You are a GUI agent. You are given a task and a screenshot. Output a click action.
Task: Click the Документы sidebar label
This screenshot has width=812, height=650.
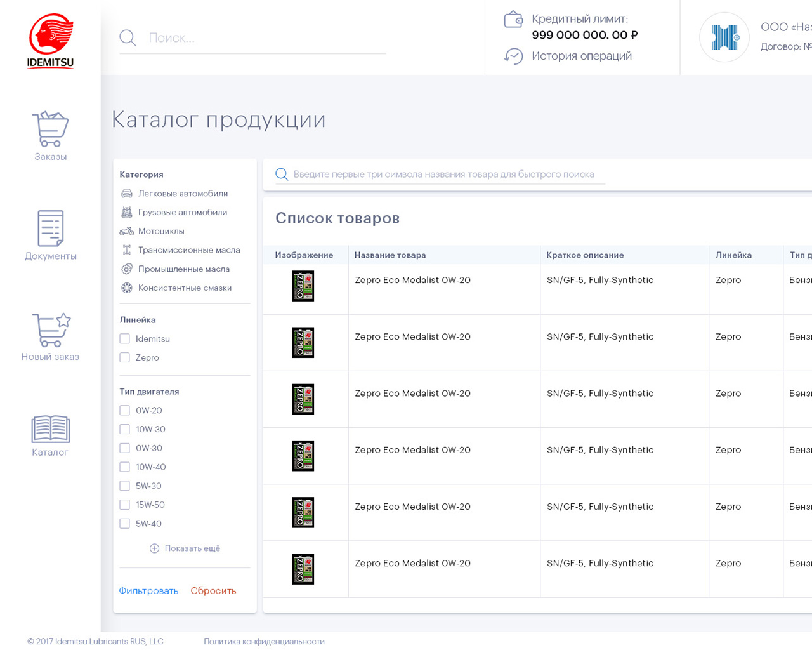pyautogui.click(x=51, y=256)
